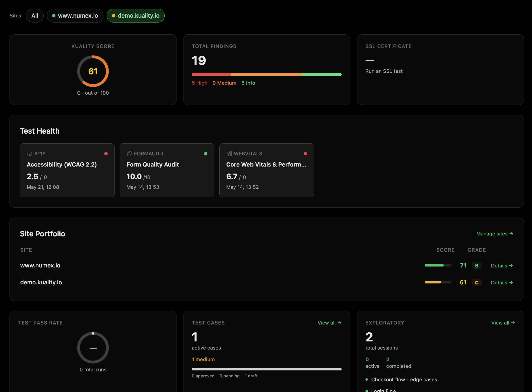532x392 pixels.
Task: Click the 0 pending label
Action: [230, 376]
